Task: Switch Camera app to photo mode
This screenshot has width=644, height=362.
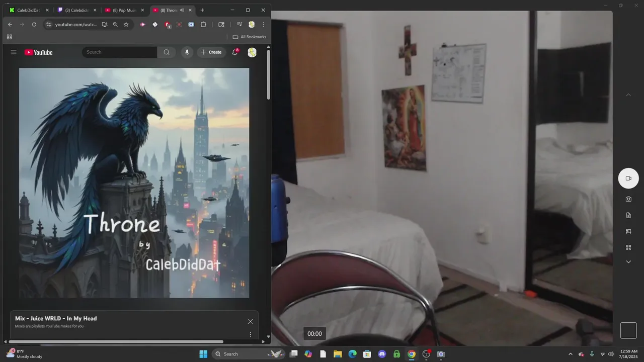Action: point(628,199)
